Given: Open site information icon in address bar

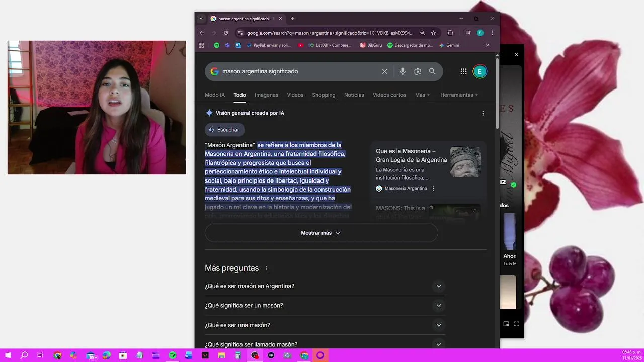Looking at the screenshot, I should click(x=240, y=33).
